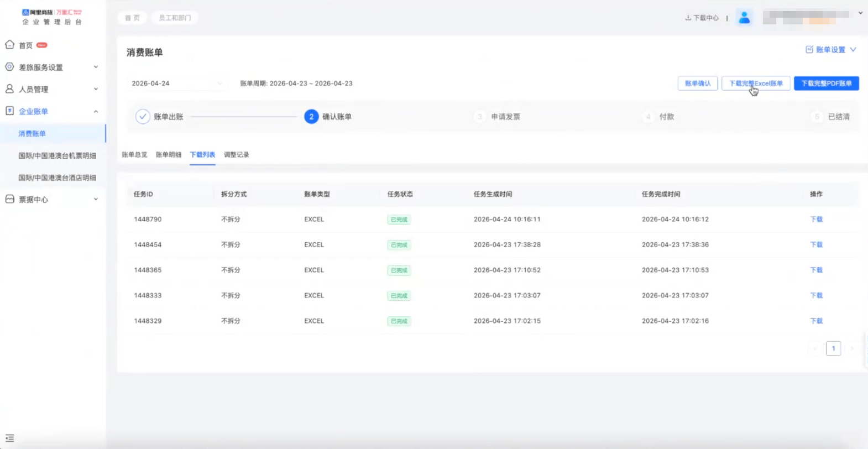Viewport: 868px width, 449px height.
Task: Click the home icon in sidebar
Action: point(9,45)
